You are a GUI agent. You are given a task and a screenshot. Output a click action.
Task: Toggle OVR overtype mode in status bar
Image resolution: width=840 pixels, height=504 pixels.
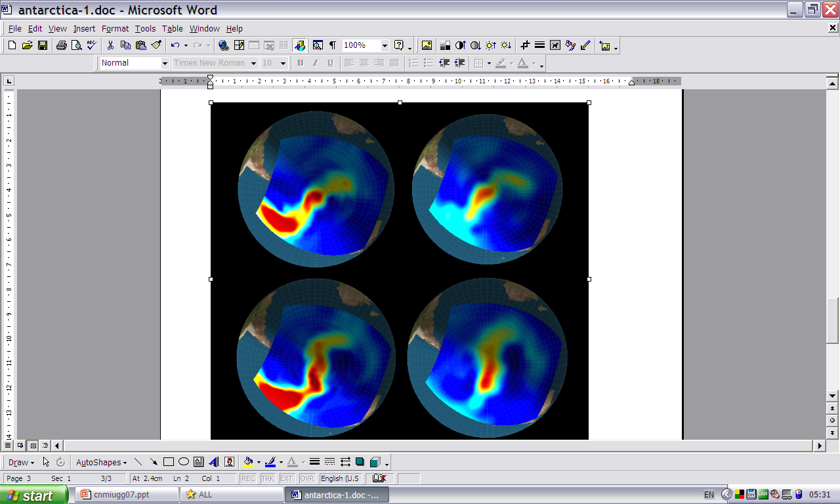pyautogui.click(x=307, y=478)
